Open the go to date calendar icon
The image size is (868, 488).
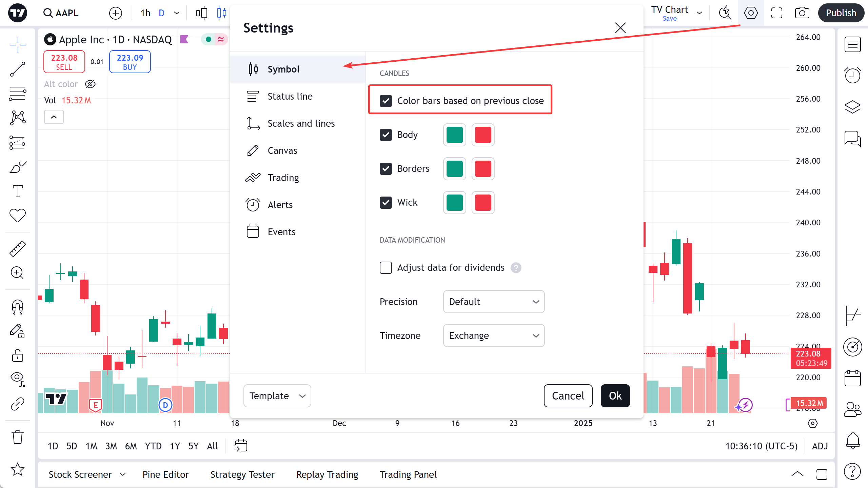[241, 446]
